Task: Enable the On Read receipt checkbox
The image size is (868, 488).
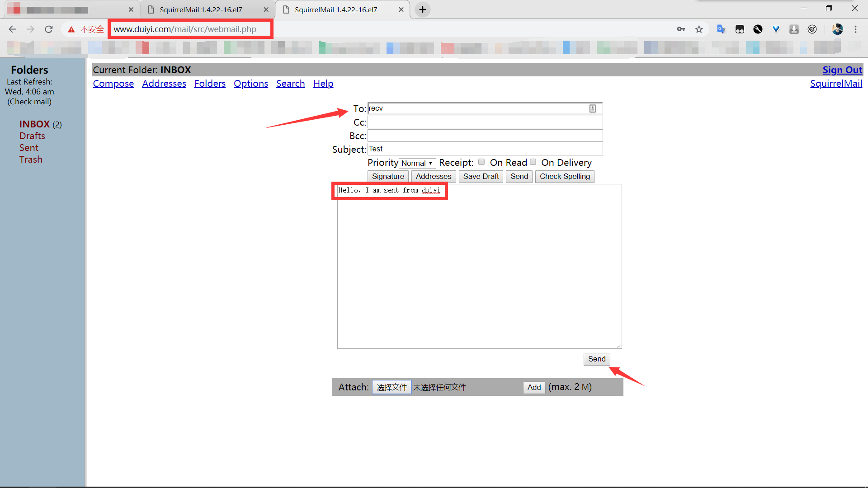Action: (x=481, y=162)
